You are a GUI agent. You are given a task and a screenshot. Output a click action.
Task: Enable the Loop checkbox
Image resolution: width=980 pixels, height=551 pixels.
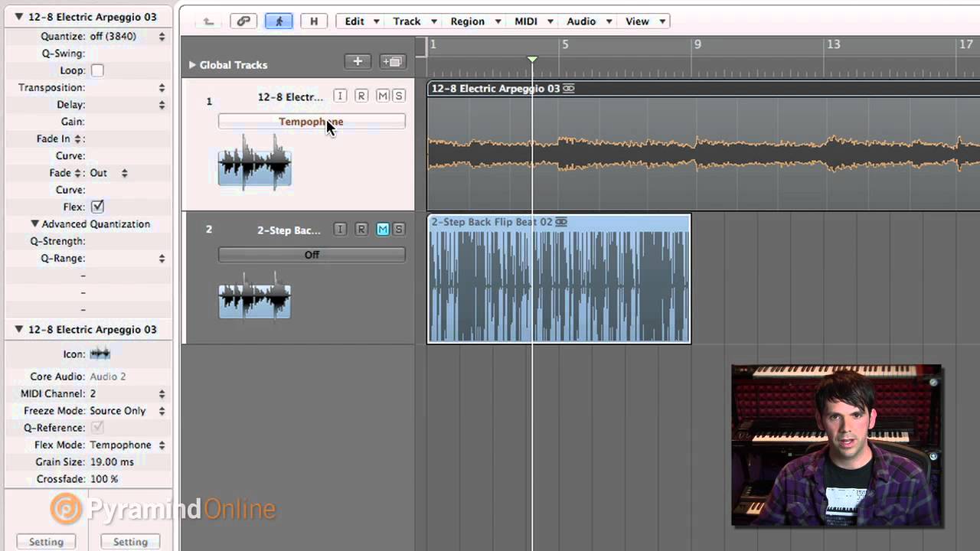pos(97,70)
